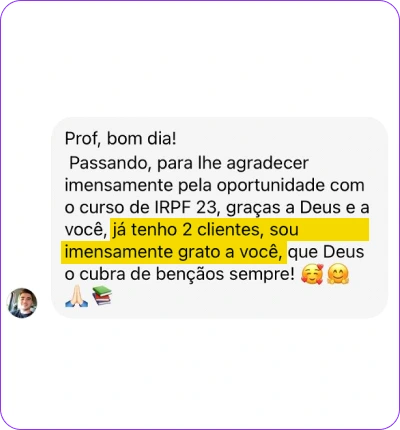The height and width of the screenshot is (430, 400).
Task: Click the hugging face emoji
Action: pyautogui.click(x=338, y=274)
